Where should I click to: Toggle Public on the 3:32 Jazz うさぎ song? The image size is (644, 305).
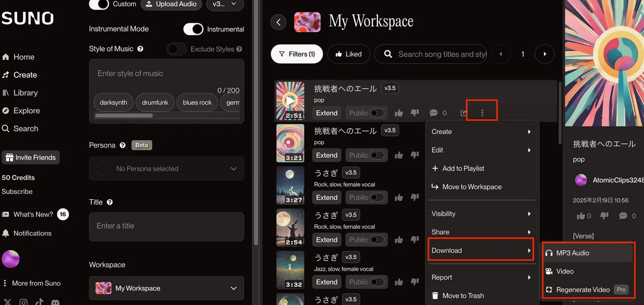click(x=377, y=282)
